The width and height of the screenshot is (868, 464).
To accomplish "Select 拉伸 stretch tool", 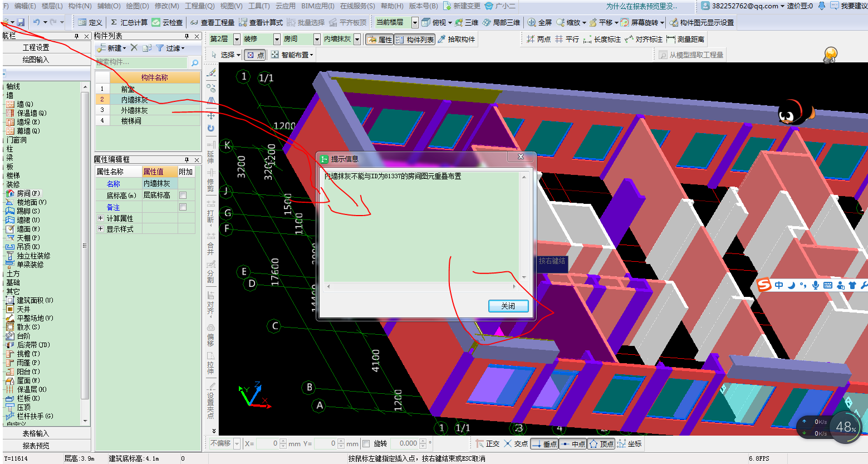I will [x=210, y=363].
